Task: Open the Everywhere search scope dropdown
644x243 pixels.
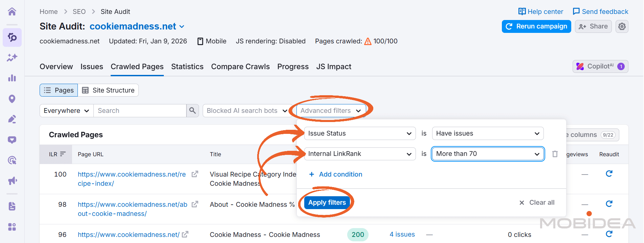Action: point(67,110)
